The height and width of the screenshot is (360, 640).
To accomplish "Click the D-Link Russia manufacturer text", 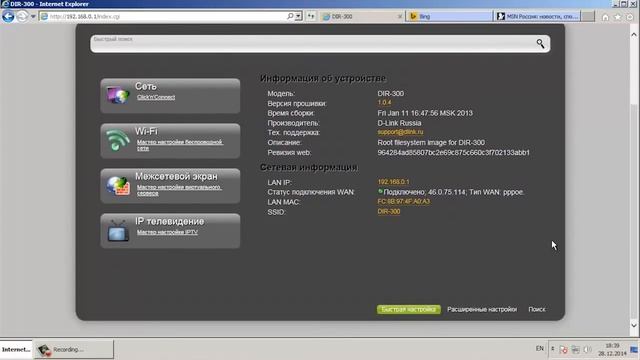I will pyautogui.click(x=399, y=123).
